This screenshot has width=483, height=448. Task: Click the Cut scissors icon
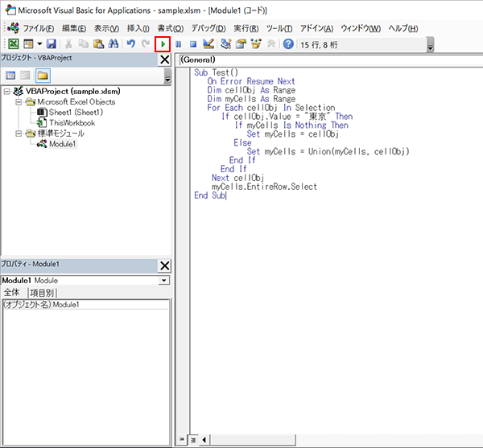(68, 44)
